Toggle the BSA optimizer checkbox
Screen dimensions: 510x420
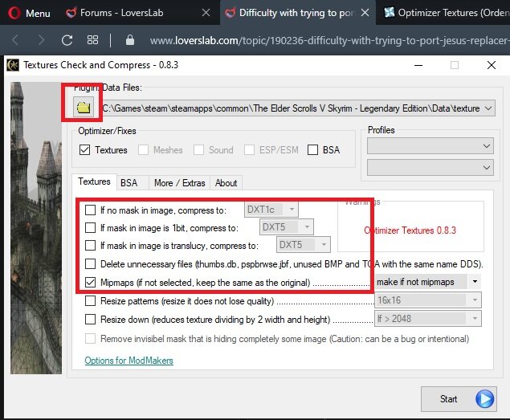pos(312,149)
